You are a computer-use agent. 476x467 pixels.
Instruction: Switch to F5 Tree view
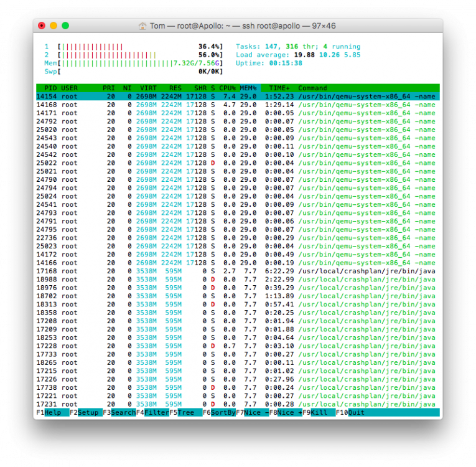pyautogui.click(x=186, y=412)
